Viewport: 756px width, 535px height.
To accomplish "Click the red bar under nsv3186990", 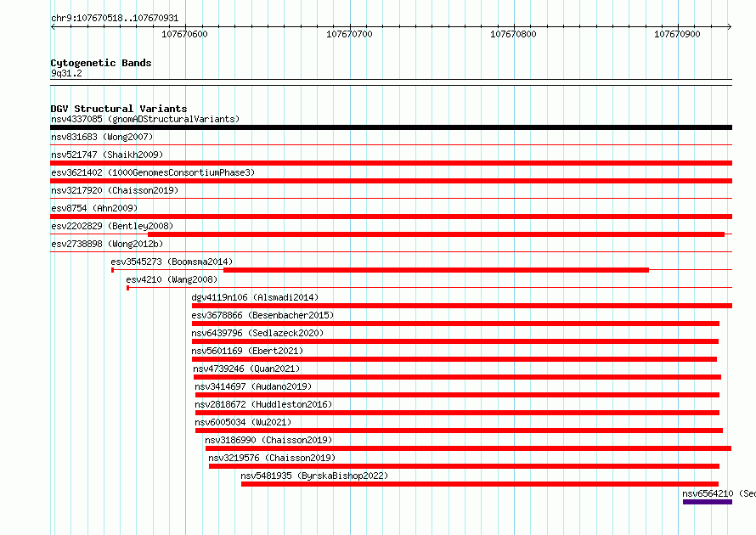I will 468,448.
